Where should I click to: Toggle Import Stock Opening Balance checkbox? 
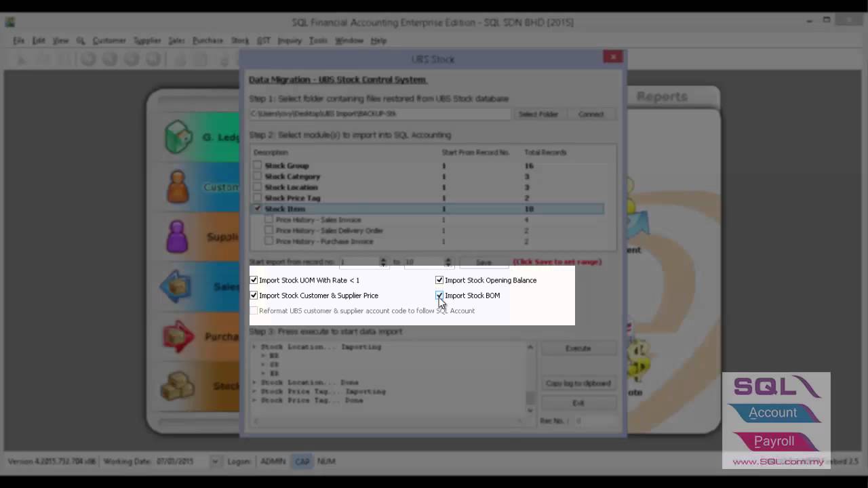[x=439, y=280]
